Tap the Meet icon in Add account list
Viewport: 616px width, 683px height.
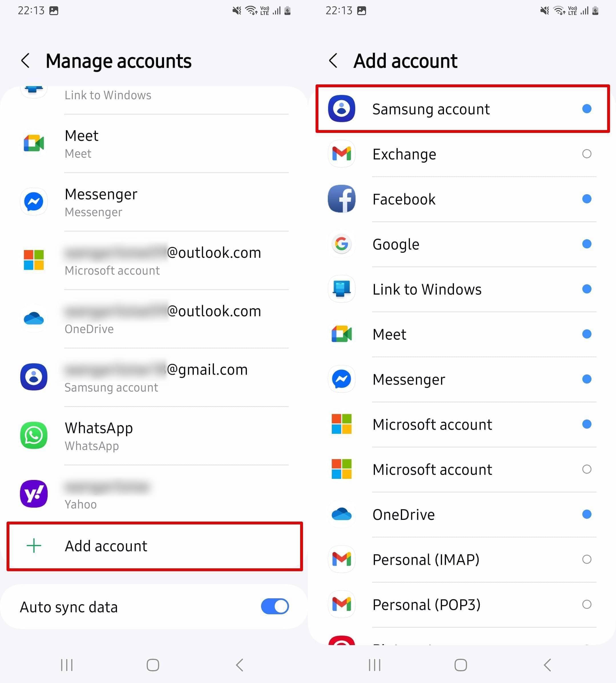(342, 334)
